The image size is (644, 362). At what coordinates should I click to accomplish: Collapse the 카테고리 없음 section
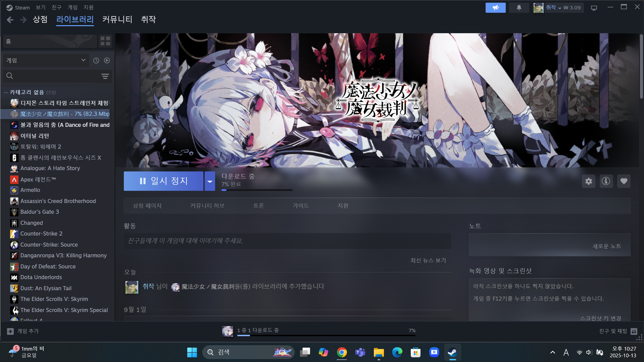6,92
